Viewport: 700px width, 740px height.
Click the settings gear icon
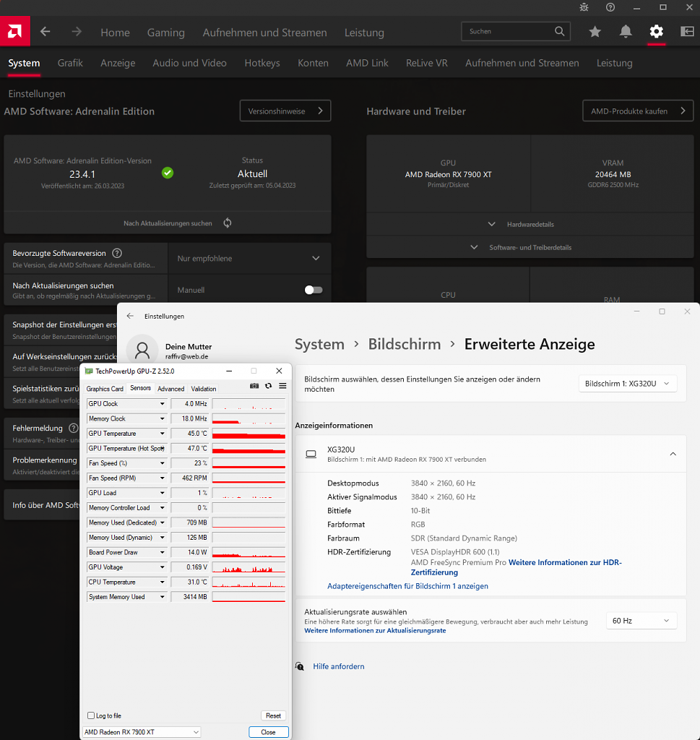(656, 32)
